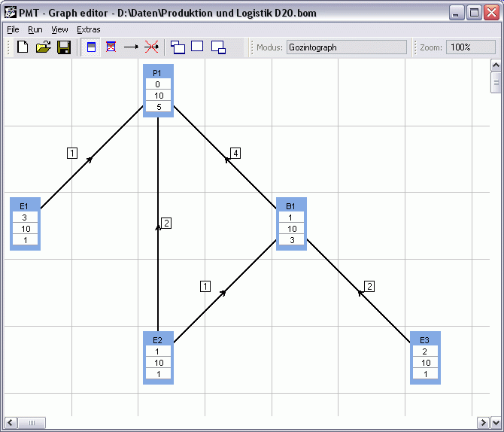Click the horizontal scrollbar's left arrow
The image size is (504, 432).
(x=11, y=422)
